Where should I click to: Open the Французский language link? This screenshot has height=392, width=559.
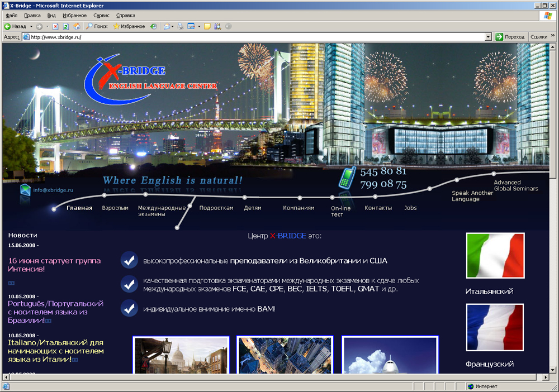(490, 364)
